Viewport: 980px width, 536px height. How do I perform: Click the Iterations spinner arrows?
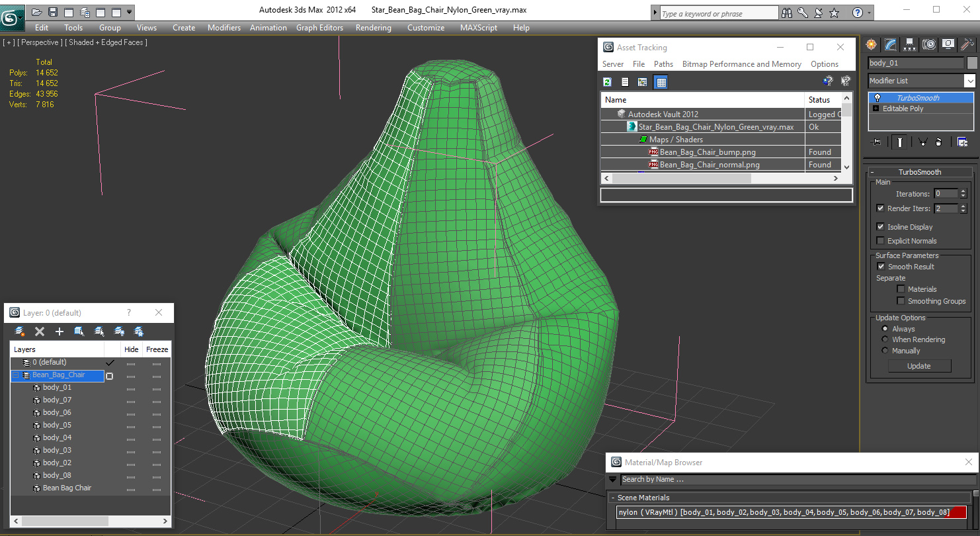[x=963, y=194]
